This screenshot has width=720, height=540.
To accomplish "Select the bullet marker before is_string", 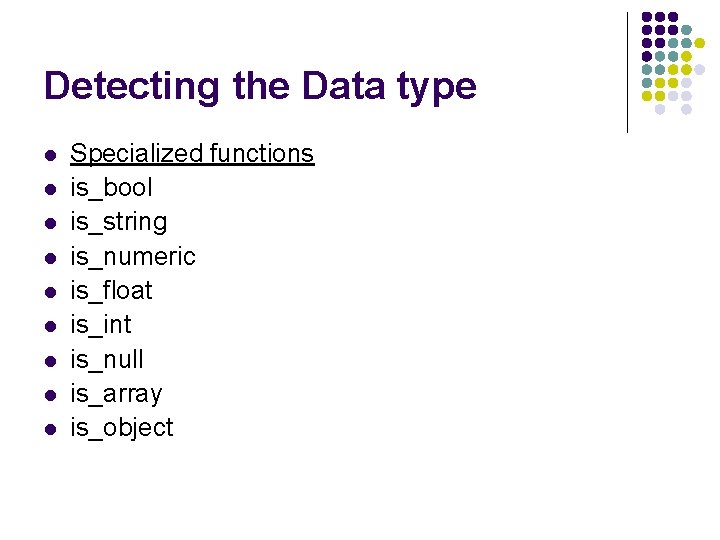I will click(x=50, y=223).
